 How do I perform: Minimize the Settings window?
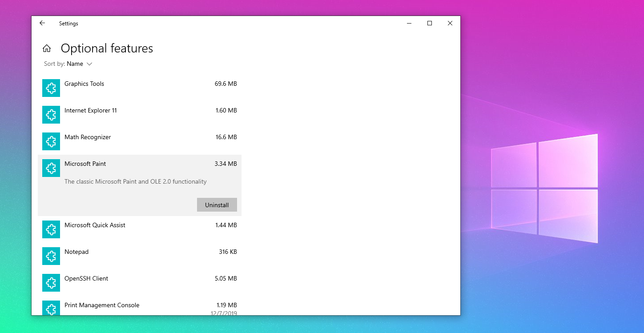pyautogui.click(x=409, y=23)
